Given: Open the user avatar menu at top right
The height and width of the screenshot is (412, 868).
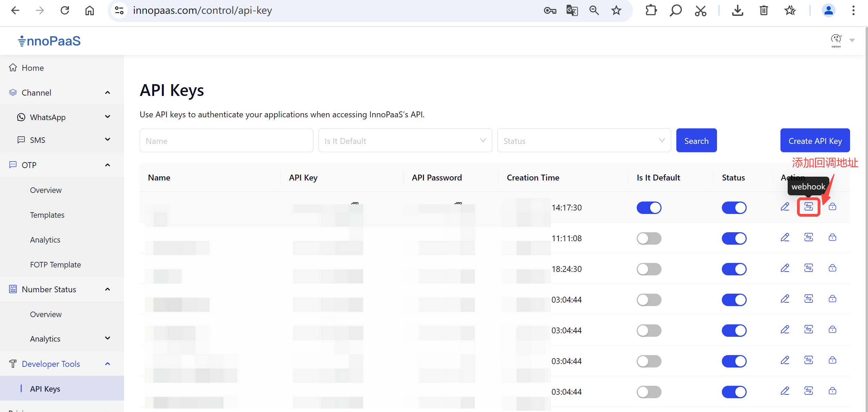Looking at the screenshot, I should pyautogui.click(x=836, y=40).
